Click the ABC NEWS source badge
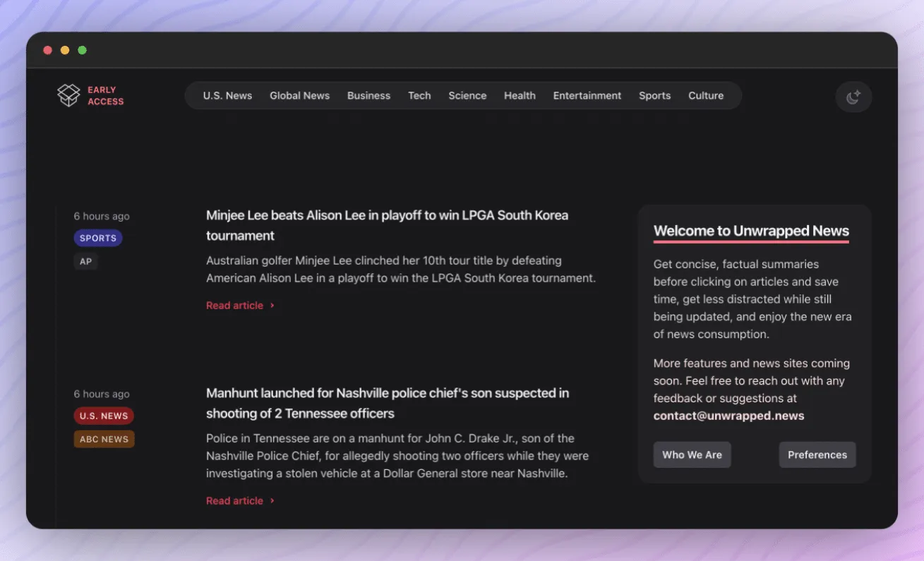 pyautogui.click(x=104, y=439)
